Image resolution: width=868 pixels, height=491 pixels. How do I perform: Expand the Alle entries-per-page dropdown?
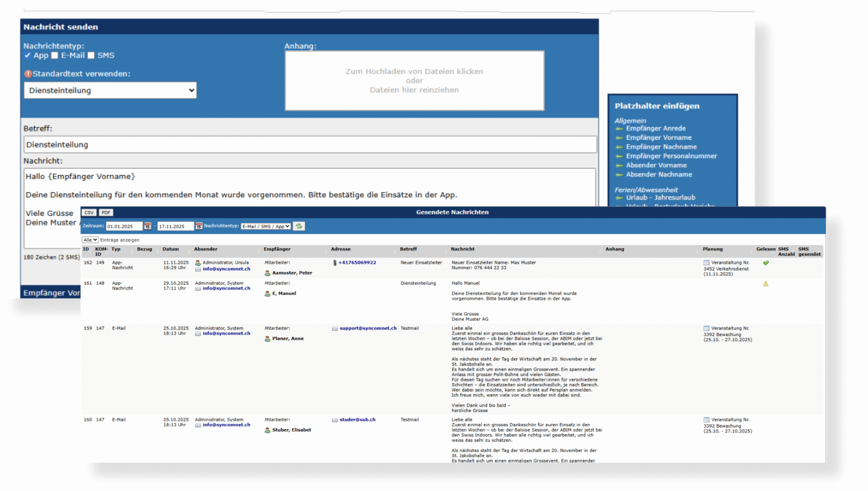pos(90,240)
